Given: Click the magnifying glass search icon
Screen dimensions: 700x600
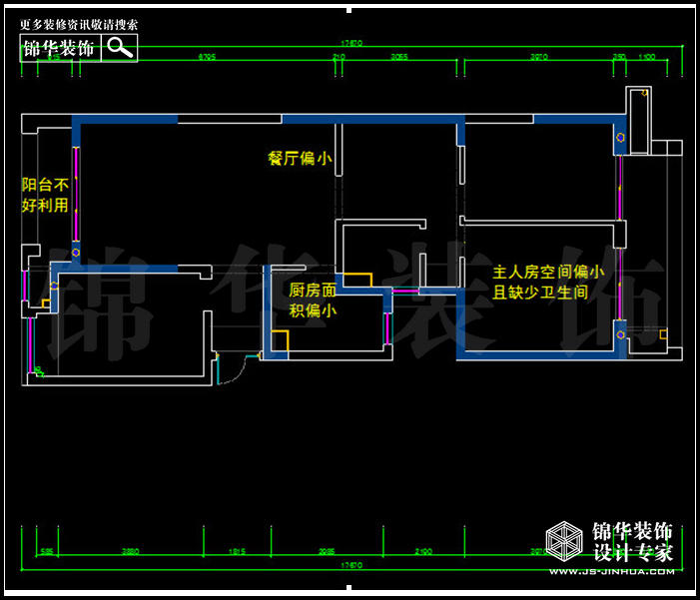Looking at the screenshot, I should pos(120,47).
